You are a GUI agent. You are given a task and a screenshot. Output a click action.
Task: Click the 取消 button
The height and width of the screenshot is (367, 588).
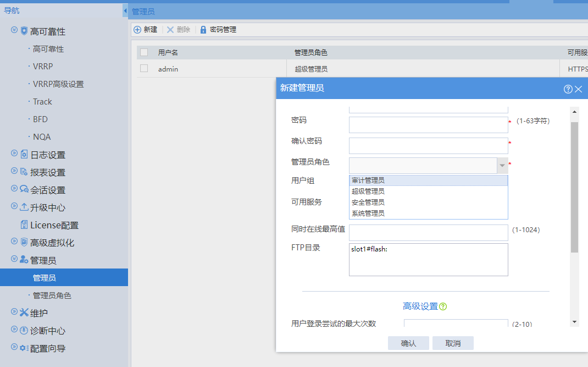(x=453, y=343)
